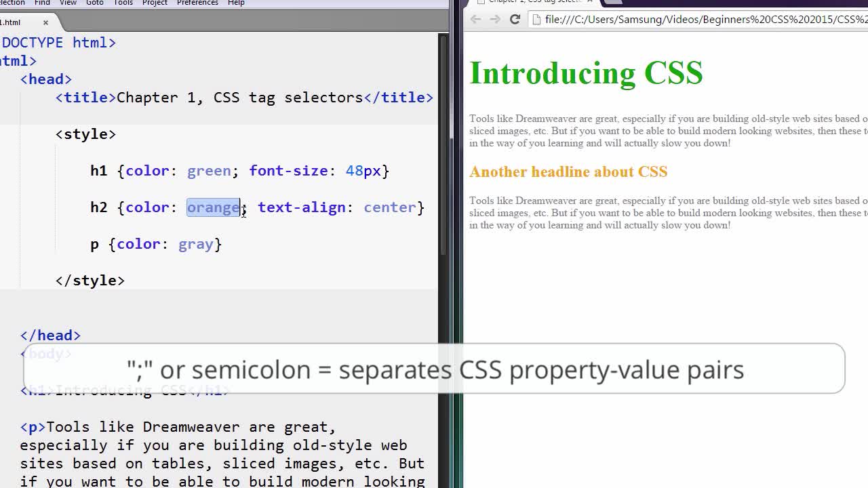This screenshot has height=488, width=868.
Task: Click font-size property in h1 rule
Action: click(x=288, y=171)
